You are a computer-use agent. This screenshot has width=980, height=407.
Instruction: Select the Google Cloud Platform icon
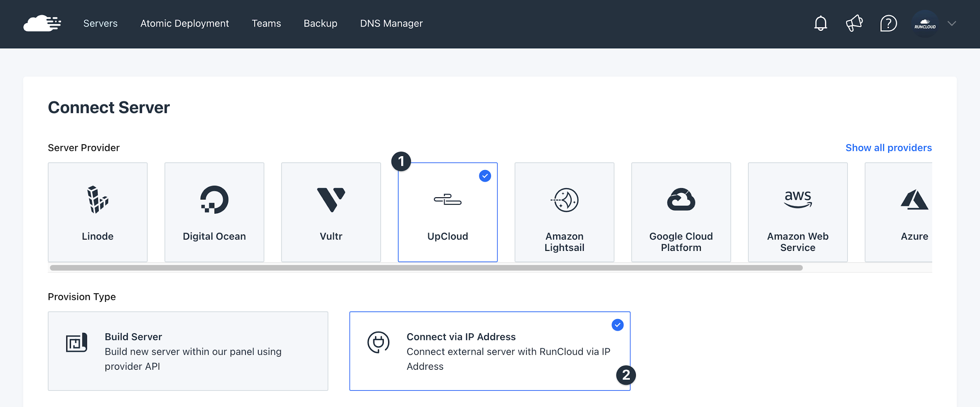click(x=681, y=200)
